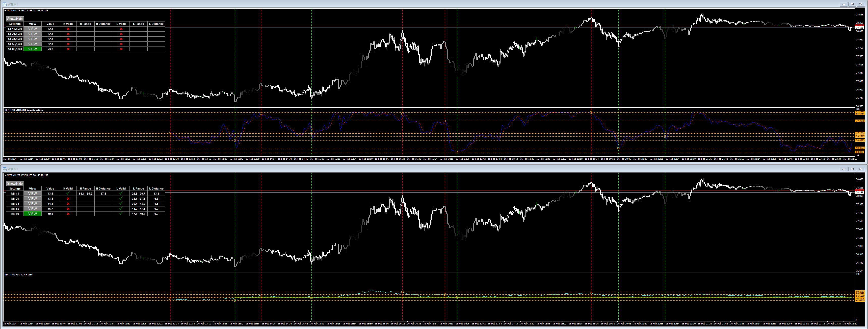Expand triangle beside WTI,M1 in bottom chart
The height and width of the screenshot is (329, 868).
(x=5, y=175)
